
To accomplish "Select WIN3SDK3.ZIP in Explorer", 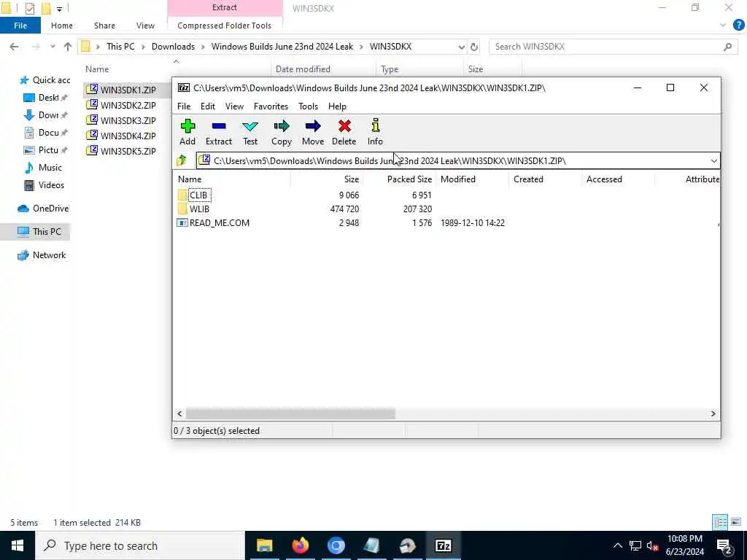I will 128,120.
